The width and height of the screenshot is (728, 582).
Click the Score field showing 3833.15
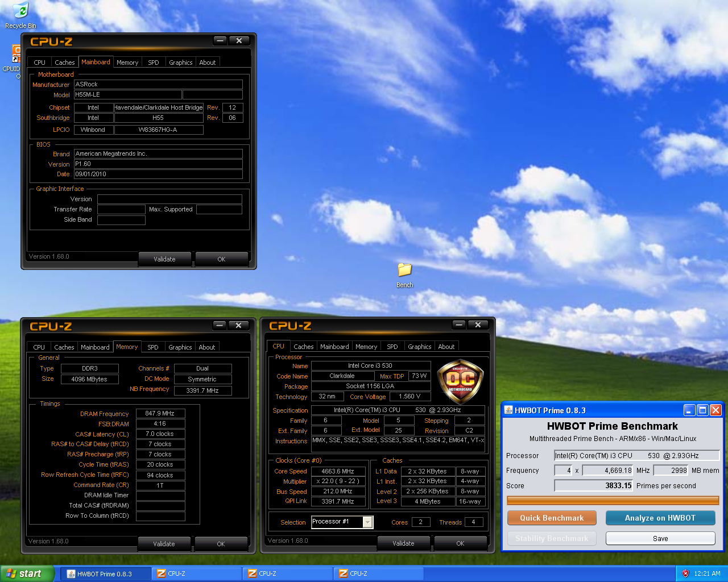(x=594, y=486)
